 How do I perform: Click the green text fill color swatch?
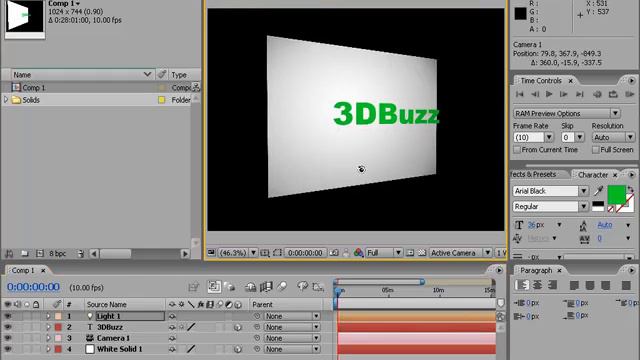click(x=616, y=195)
